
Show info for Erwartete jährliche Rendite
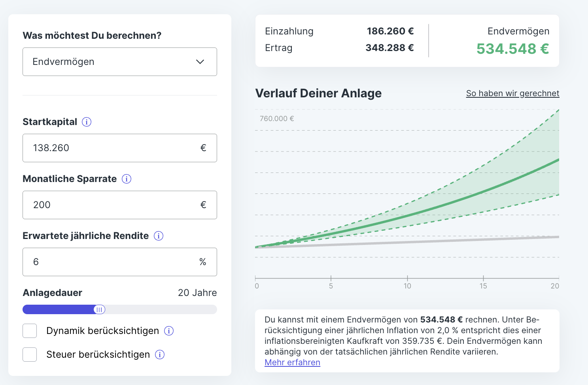(159, 236)
